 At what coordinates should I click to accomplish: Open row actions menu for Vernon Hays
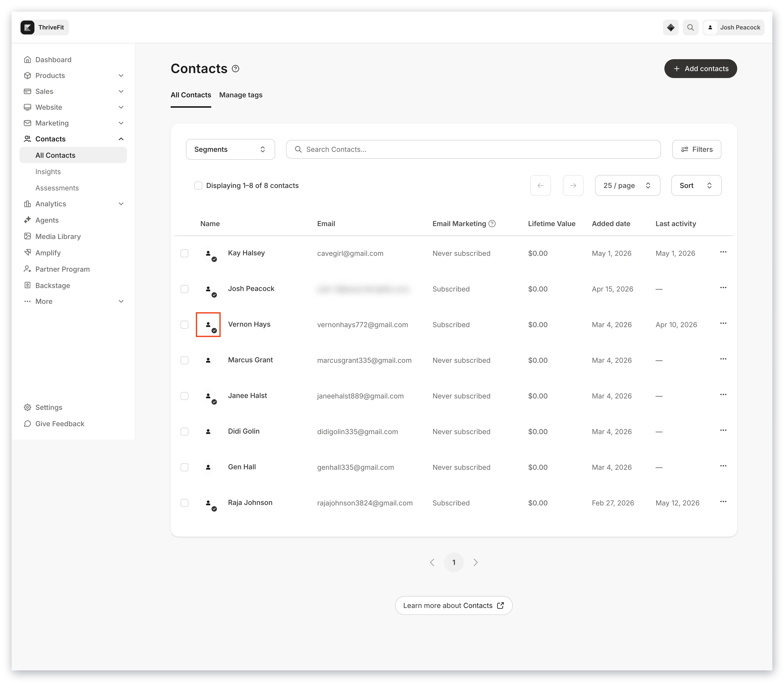click(723, 323)
